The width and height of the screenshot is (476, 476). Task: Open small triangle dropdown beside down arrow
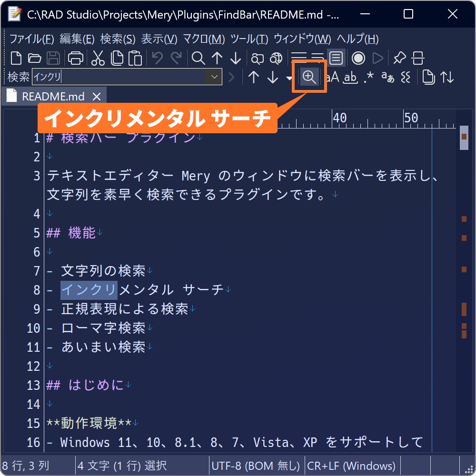coord(289,78)
